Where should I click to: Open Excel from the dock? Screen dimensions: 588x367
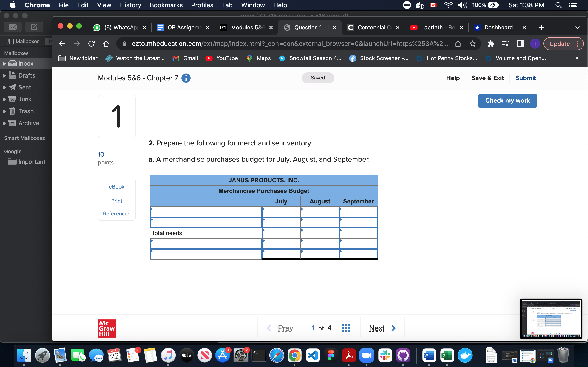pyautogui.click(x=447, y=355)
